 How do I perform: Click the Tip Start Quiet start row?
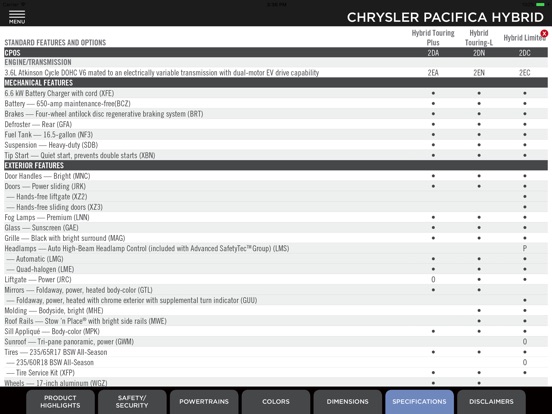[x=276, y=155]
